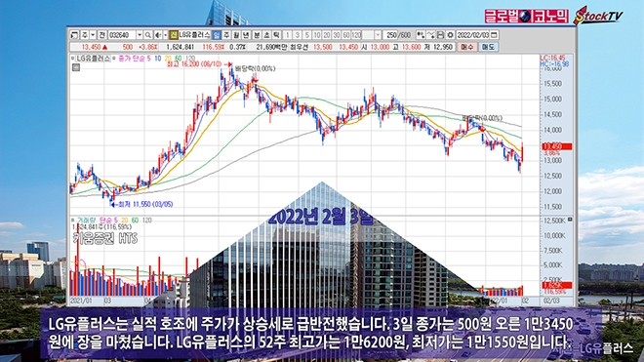Click the magnifier stock search icon
Image resolution: width=644 pixels, height=362 pixels.
[148, 35]
